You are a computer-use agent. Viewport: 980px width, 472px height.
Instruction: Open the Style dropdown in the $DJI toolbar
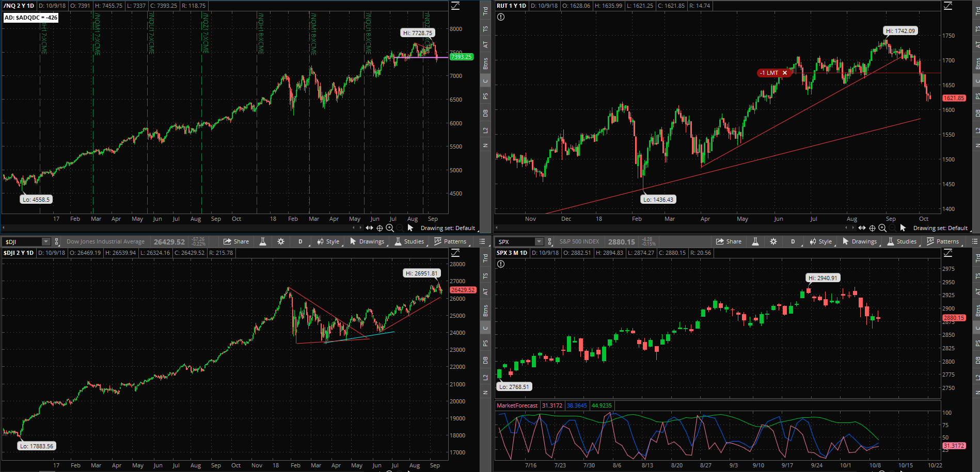(328, 241)
